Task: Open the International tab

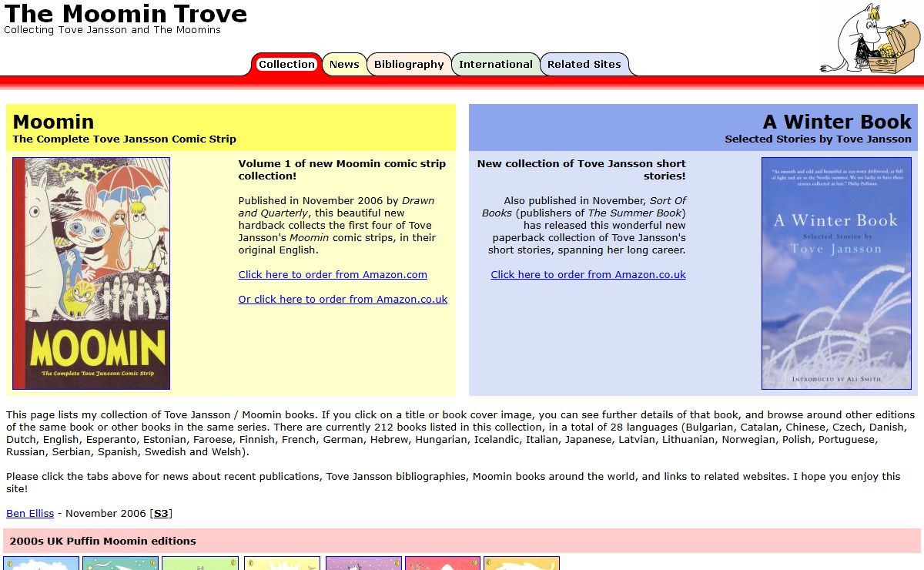Action: pyautogui.click(x=495, y=65)
